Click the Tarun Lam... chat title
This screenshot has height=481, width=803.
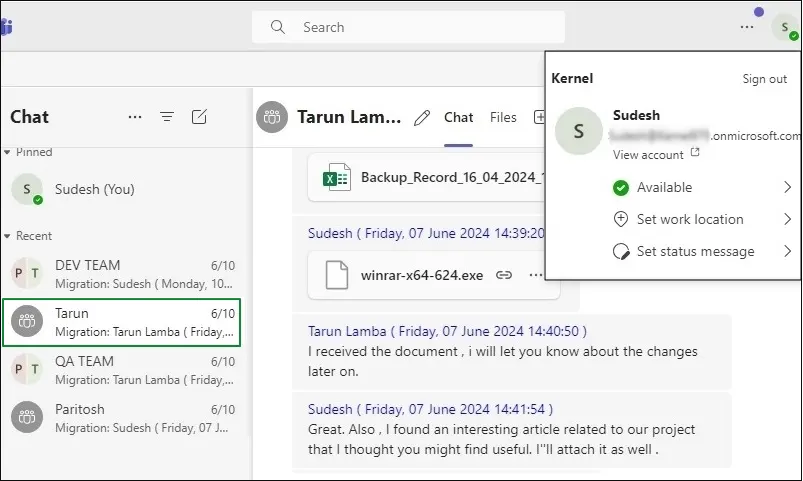(349, 117)
